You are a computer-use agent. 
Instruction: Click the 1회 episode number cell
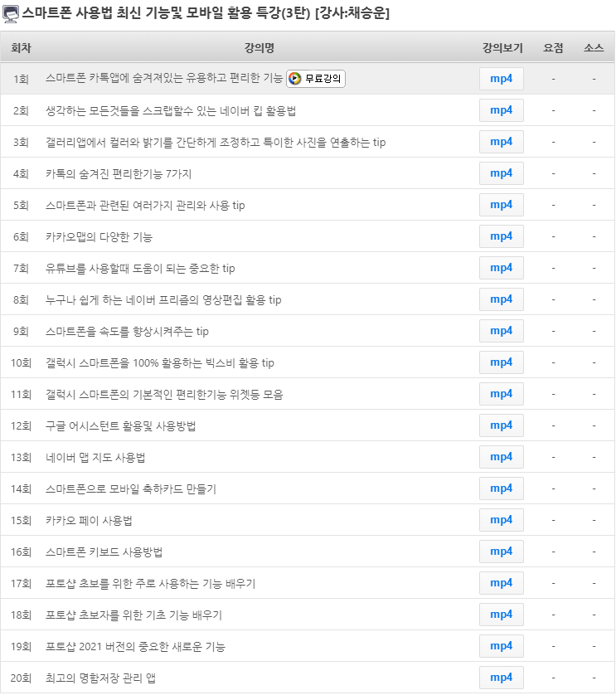[21, 79]
